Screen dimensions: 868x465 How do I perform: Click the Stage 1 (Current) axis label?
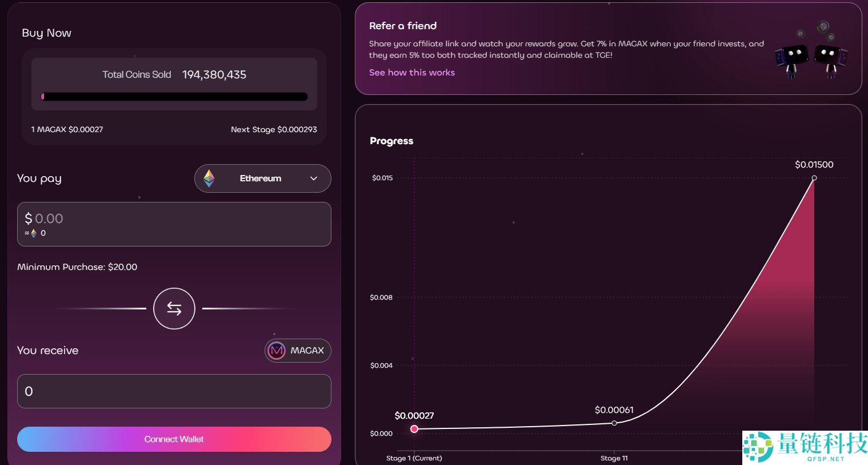coord(414,458)
